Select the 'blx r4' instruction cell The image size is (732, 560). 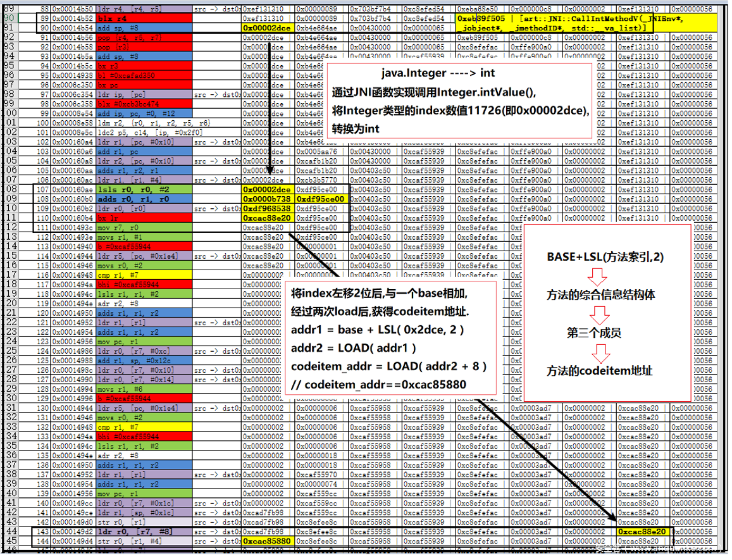click(144, 19)
